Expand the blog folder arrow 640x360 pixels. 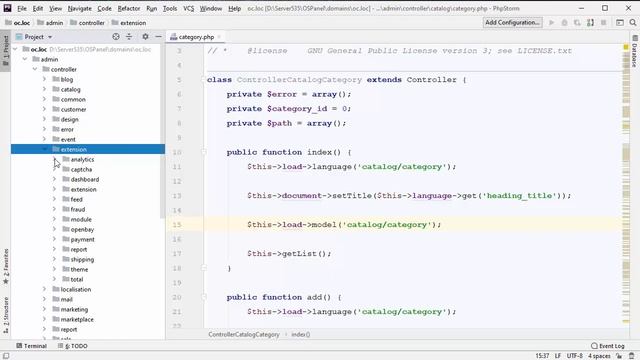(44, 79)
